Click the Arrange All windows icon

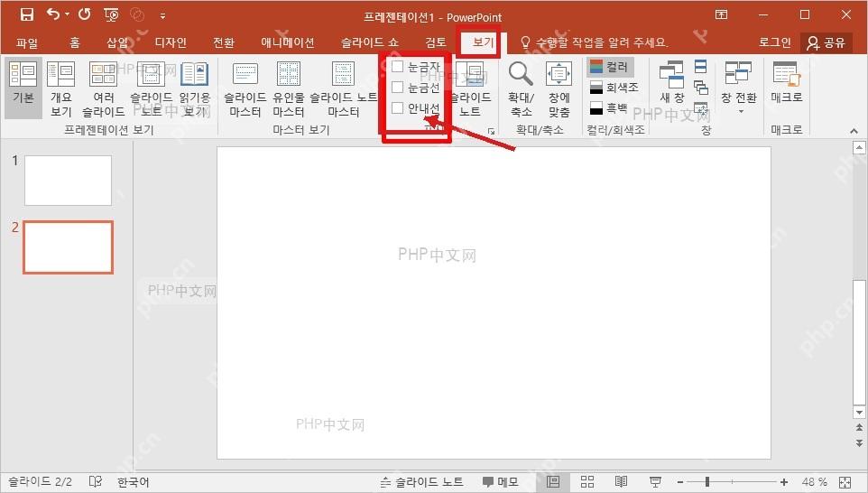point(700,67)
